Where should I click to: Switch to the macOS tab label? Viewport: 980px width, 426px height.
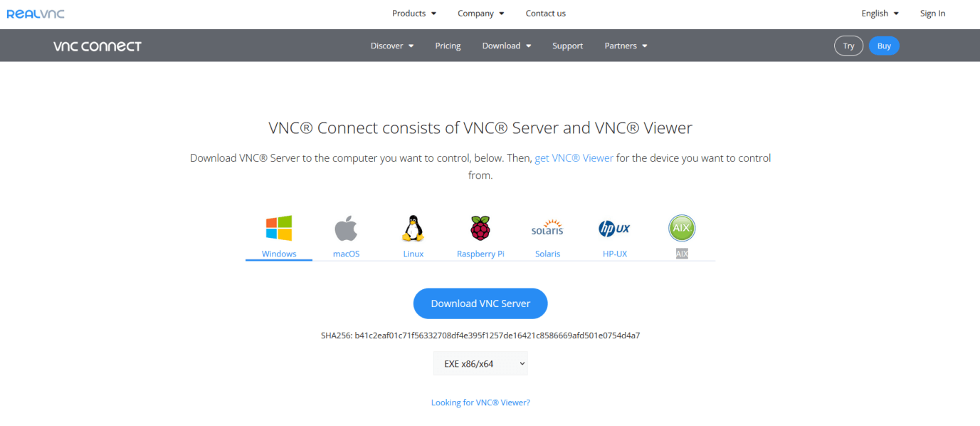346,254
